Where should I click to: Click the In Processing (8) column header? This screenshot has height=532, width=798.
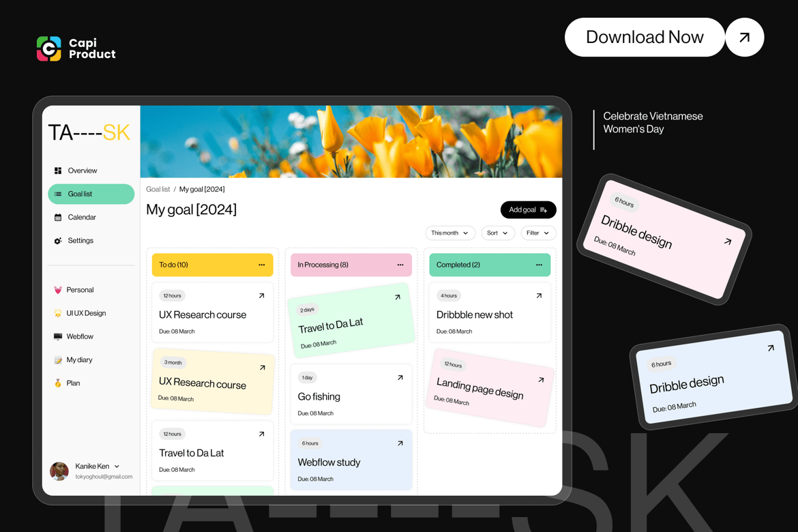tap(351, 265)
